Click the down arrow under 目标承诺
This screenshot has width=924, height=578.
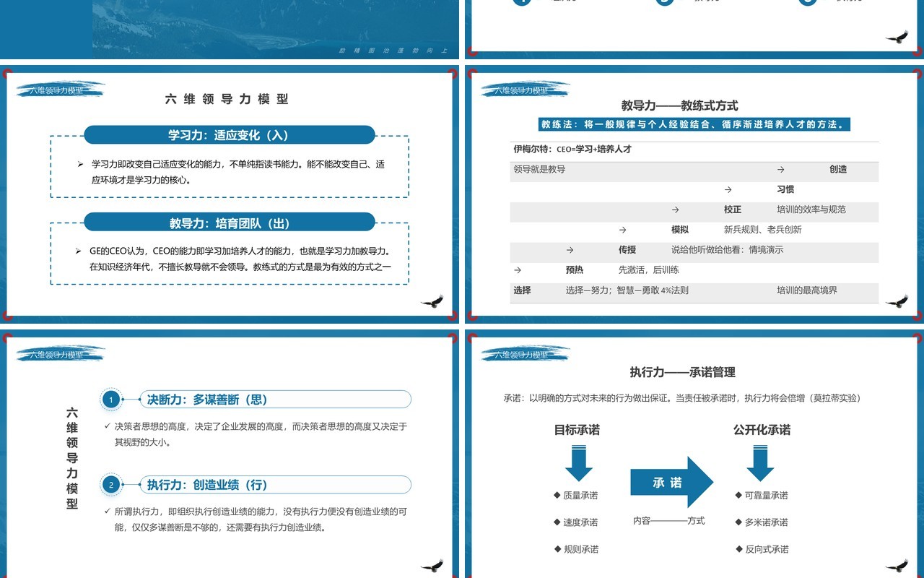579,465
